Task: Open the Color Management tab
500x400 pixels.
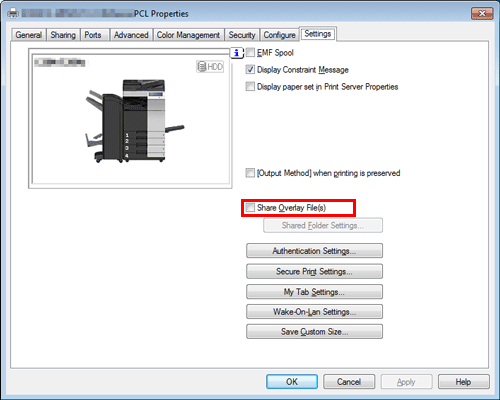Action: pyautogui.click(x=188, y=35)
